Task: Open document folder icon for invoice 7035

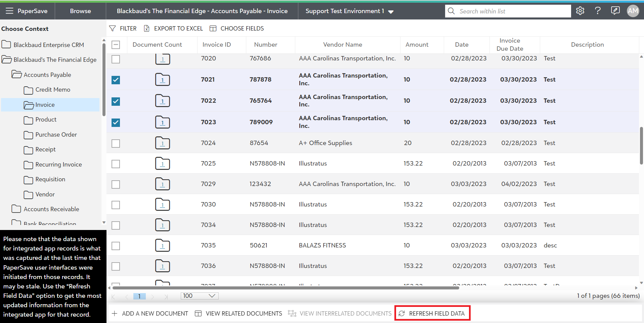Action: point(163,245)
